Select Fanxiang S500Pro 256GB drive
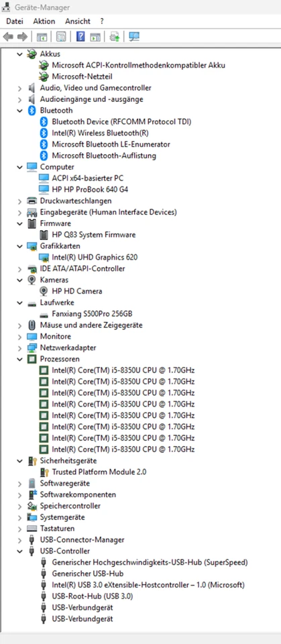 (92, 314)
